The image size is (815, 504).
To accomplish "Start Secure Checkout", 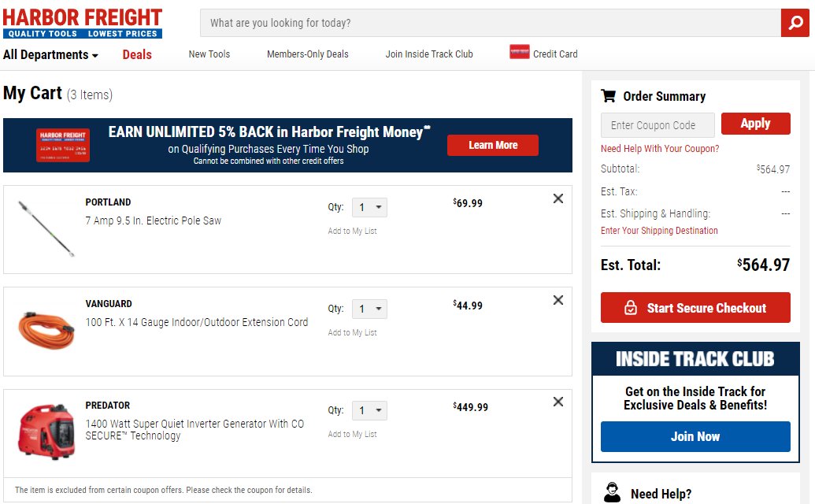I will [x=695, y=308].
